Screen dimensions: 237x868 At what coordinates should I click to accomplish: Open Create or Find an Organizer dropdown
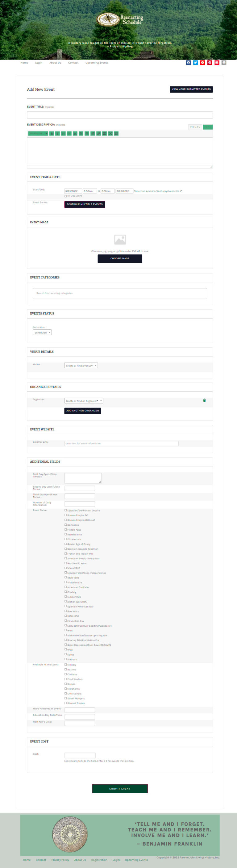coord(84,401)
